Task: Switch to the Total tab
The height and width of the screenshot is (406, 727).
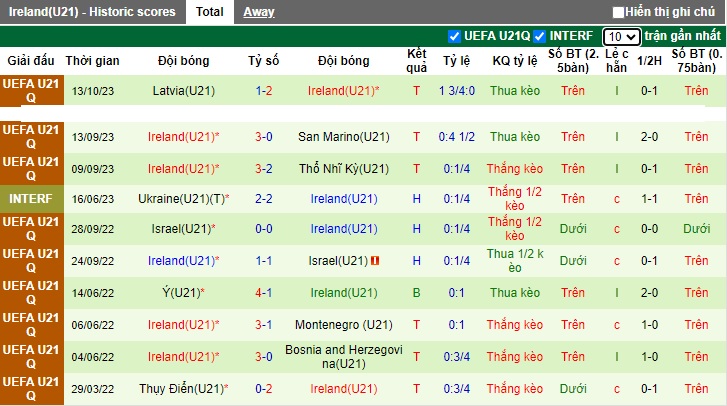Action: [x=210, y=12]
